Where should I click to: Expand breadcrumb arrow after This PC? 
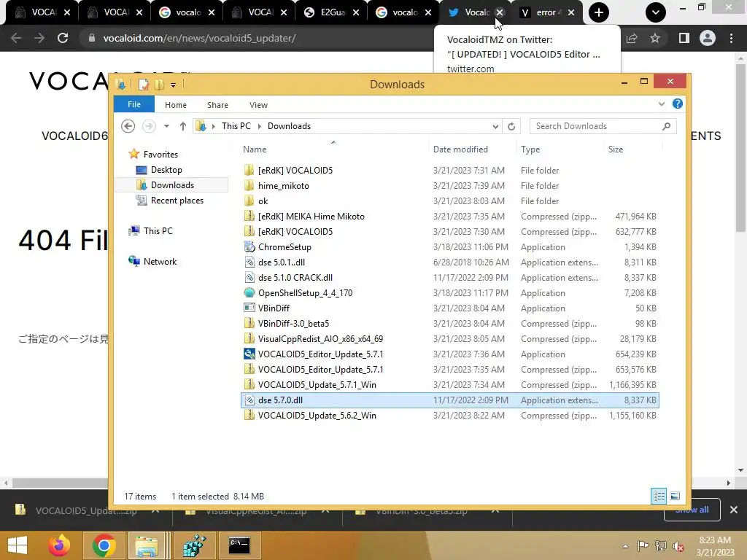pos(260,126)
